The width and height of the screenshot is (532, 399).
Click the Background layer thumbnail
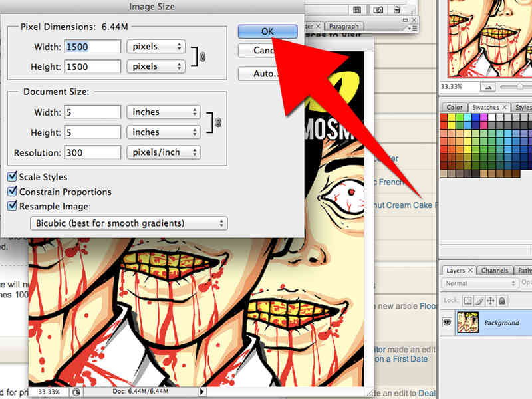(468, 323)
